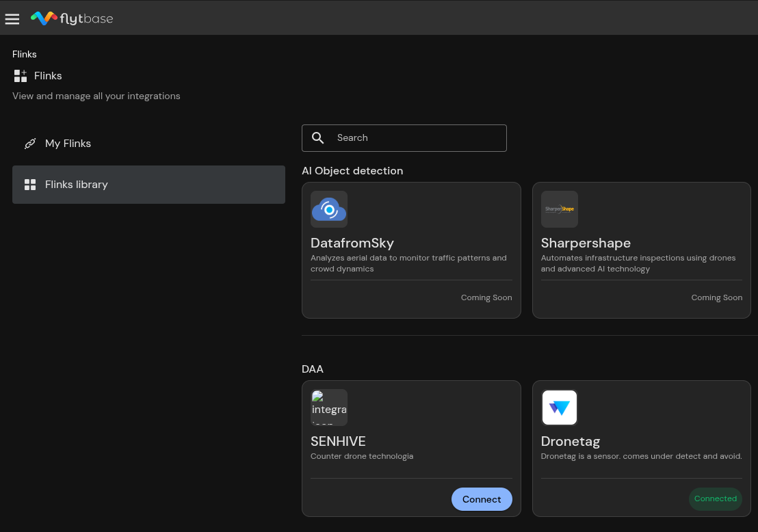The height and width of the screenshot is (532, 758).
Task: Click the DAA section heading
Action: point(312,369)
